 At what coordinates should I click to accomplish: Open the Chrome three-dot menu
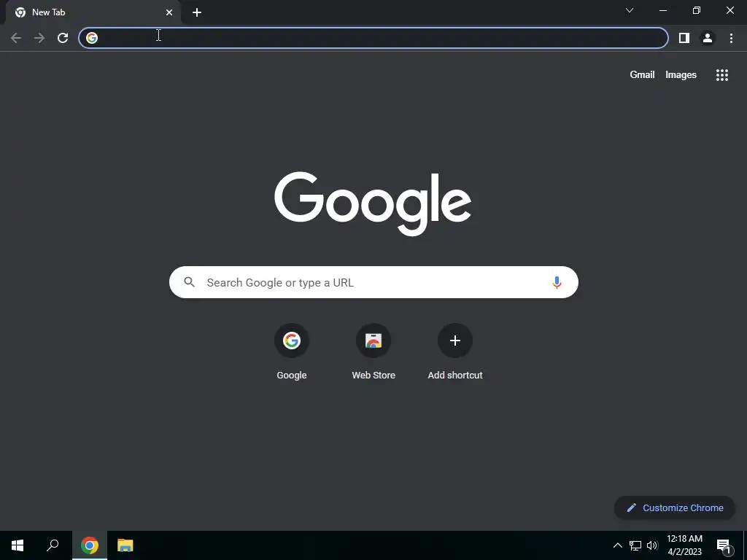click(x=731, y=38)
